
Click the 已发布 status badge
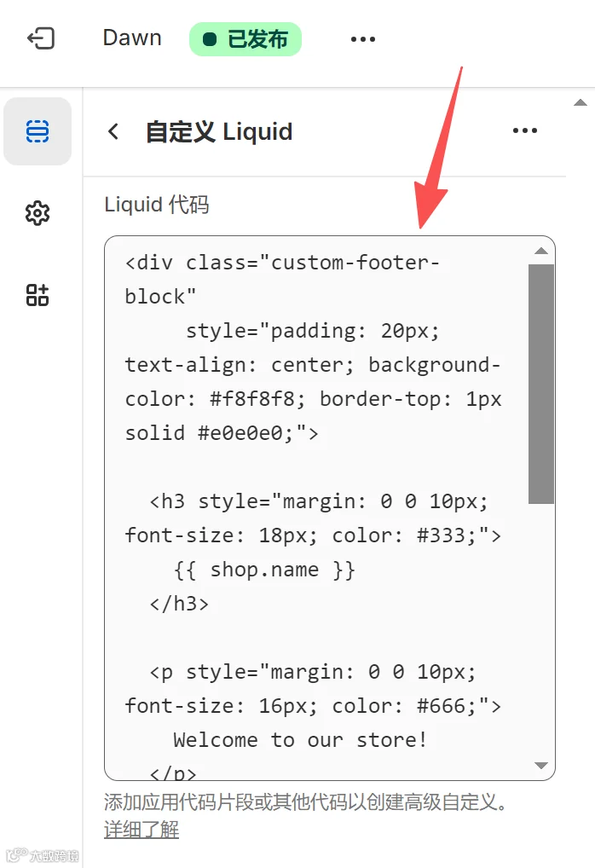click(246, 39)
